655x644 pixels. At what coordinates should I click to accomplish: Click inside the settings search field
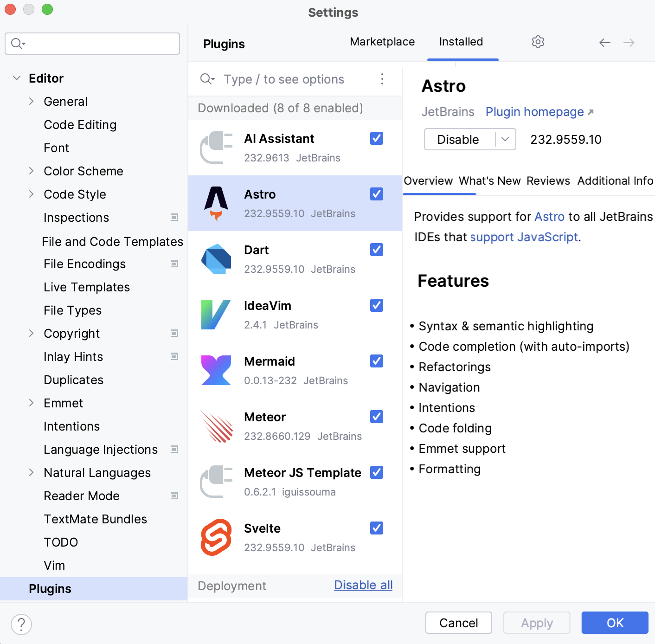tap(93, 43)
